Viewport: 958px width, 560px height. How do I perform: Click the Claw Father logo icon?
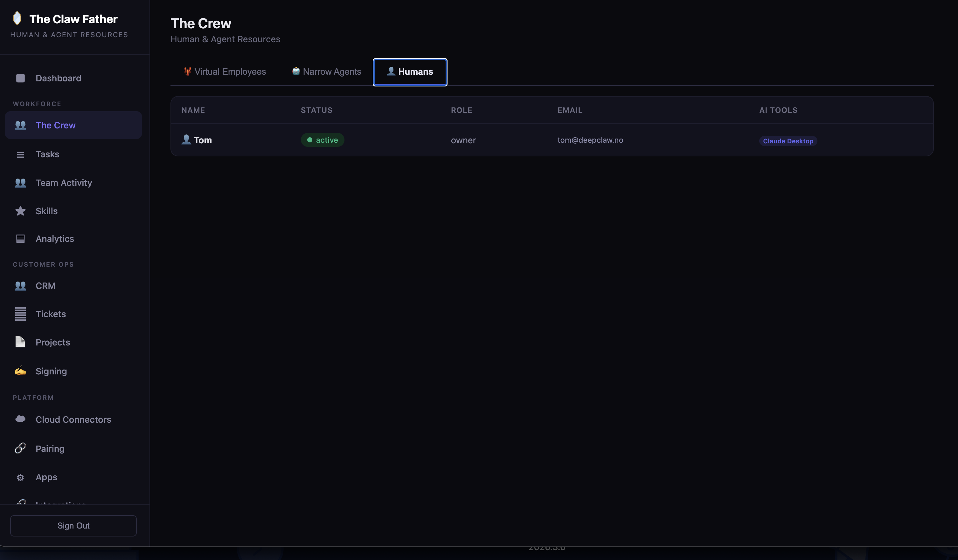point(17,18)
